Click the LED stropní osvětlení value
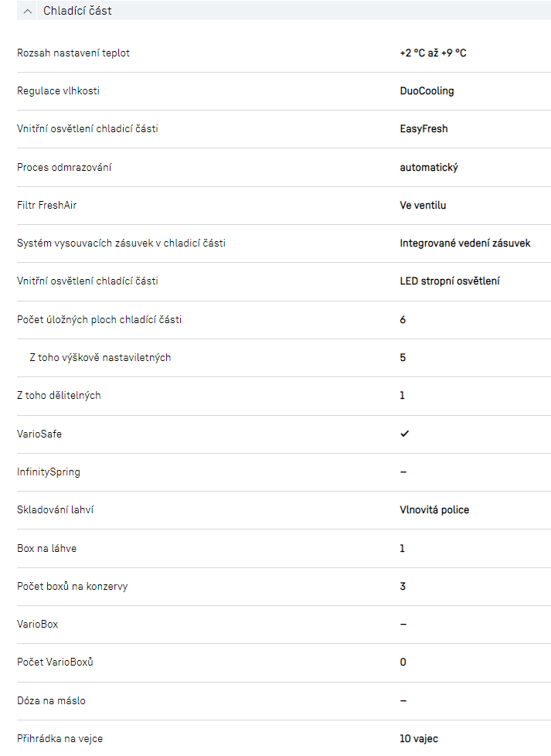This screenshot has width=551, height=756. coord(449,281)
